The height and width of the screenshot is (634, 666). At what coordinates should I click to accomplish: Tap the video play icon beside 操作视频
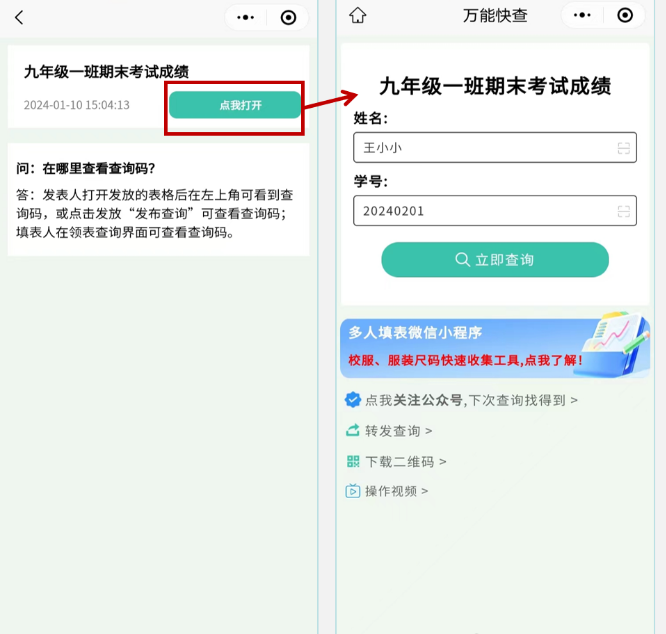[353, 491]
